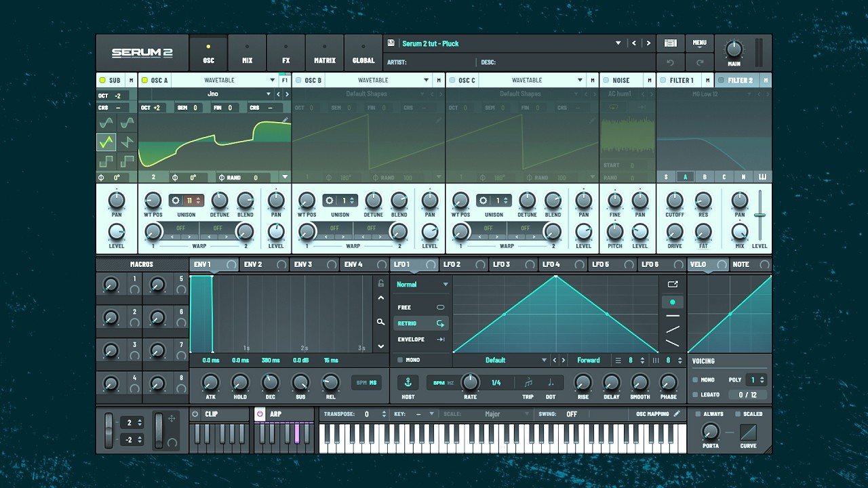Click the OSC A F1 routing button
Image resolution: width=868 pixels, height=488 pixels.
[x=285, y=80]
